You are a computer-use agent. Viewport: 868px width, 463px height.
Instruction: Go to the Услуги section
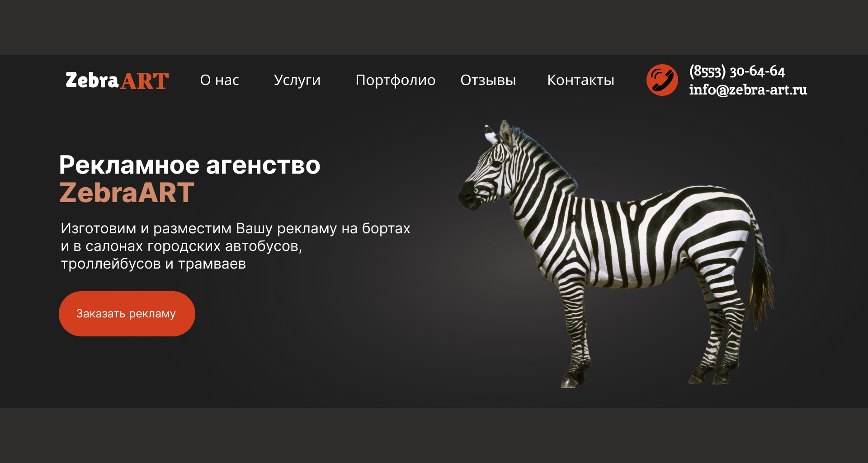[297, 80]
